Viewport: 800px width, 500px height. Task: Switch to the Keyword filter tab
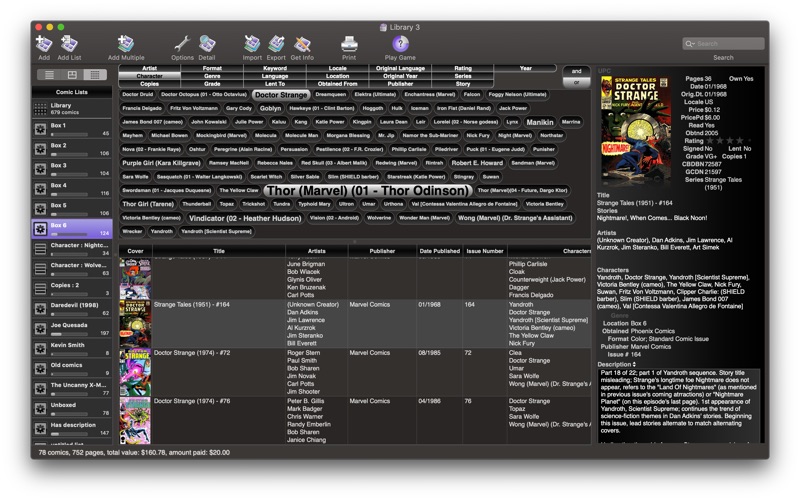(275, 68)
